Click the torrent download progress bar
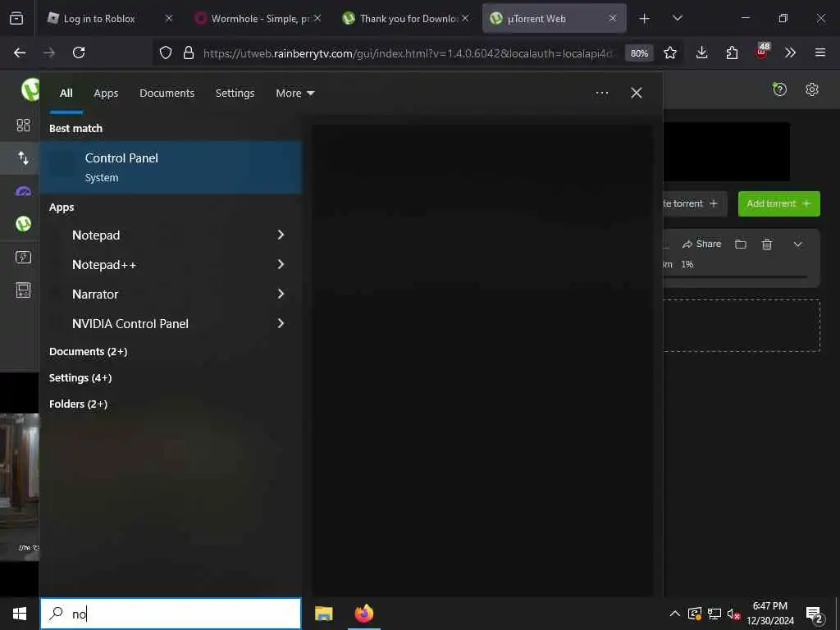This screenshot has height=630, width=840. click(x=735, y=277)
